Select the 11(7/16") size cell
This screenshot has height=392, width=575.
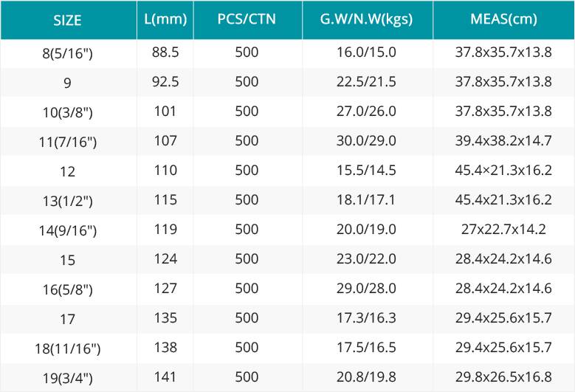[x=68, y=142]
